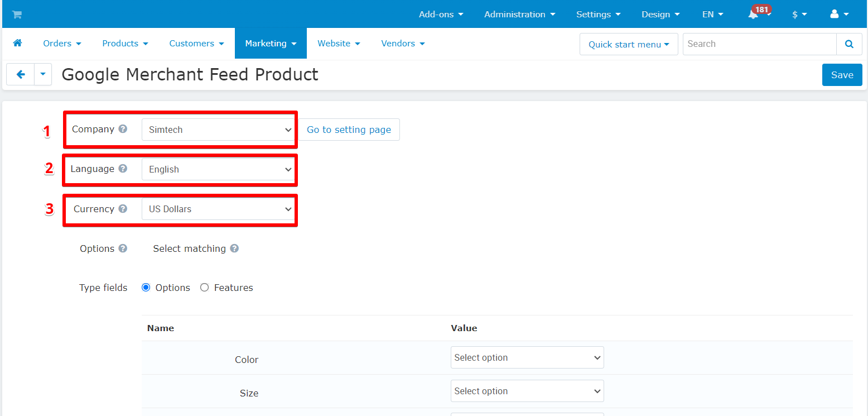Open the Color Select option dropdown

(x=527, y=357)
